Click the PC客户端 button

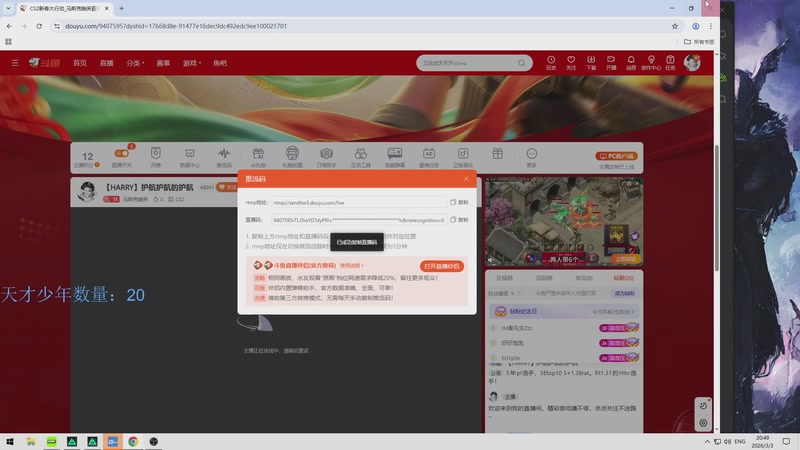(x=616, y=156)
